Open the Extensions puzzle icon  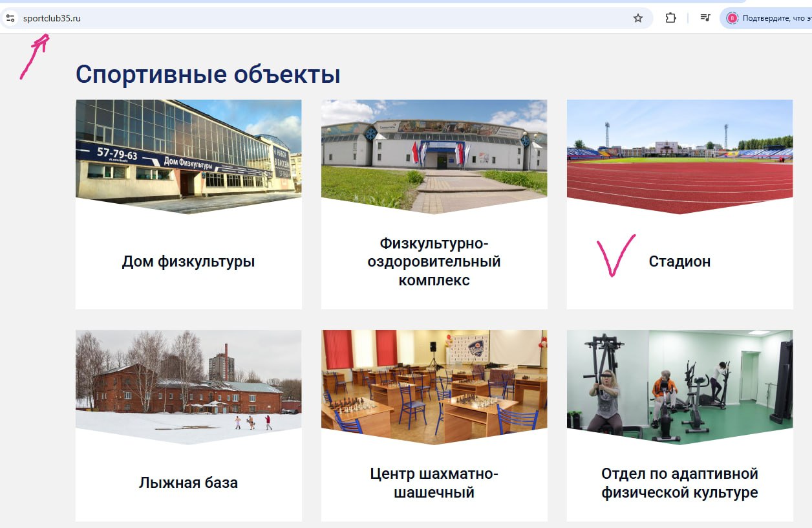click(x=670, y=18)
